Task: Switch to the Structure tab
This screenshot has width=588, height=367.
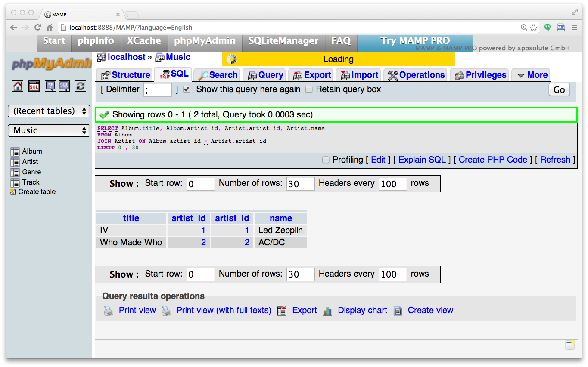Action: (126, 75)
